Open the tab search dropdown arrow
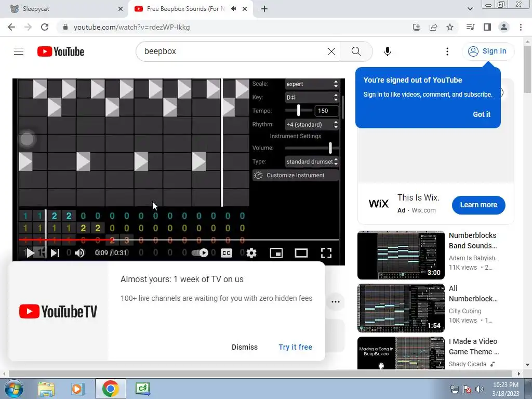 click(470, 9)
